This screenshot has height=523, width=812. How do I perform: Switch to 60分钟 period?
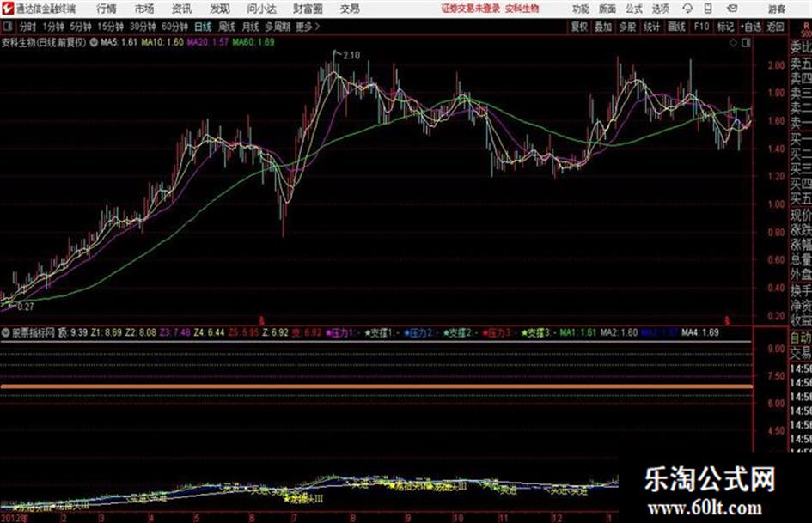(x=174, y=27)
